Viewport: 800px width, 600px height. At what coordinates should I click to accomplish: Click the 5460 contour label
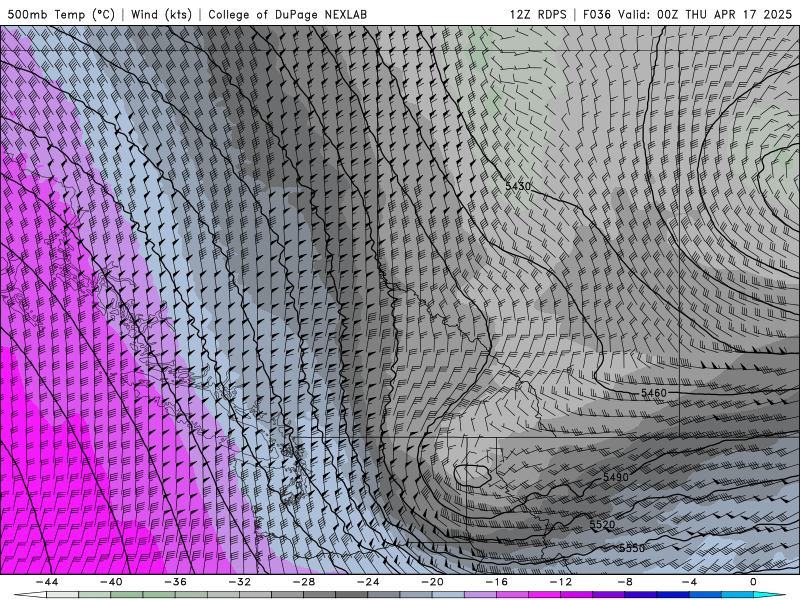coord(654,393)
